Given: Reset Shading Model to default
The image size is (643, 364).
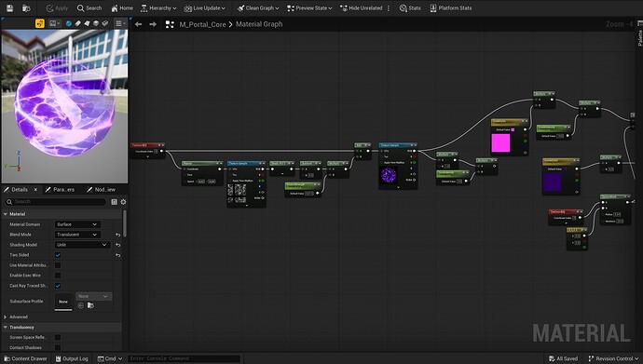Looking at the screenshot, I should click(118, 245).
